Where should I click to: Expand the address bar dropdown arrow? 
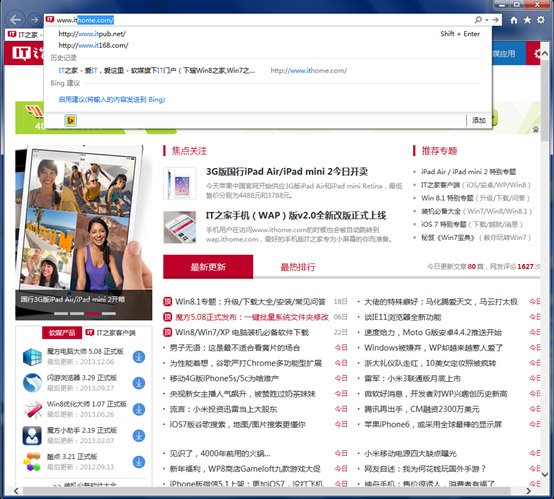tap(487, 20)
